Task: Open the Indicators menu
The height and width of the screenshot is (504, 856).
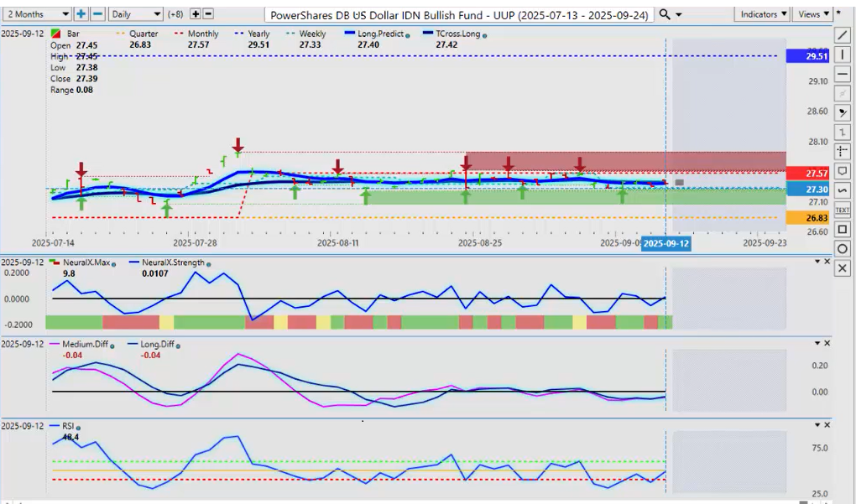Action: tap(762, 14)
